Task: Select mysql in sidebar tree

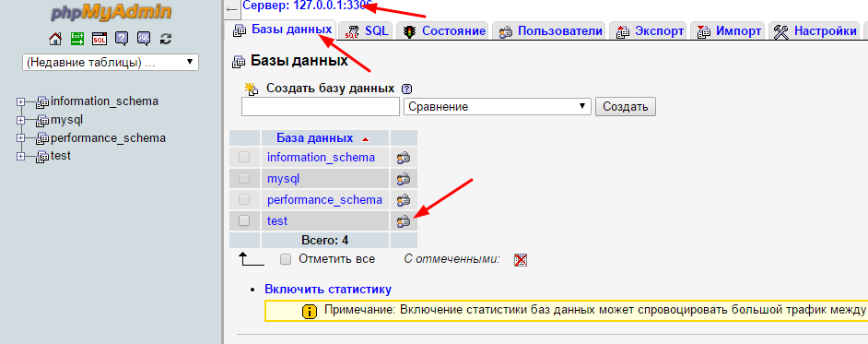Action: (67, 120)
